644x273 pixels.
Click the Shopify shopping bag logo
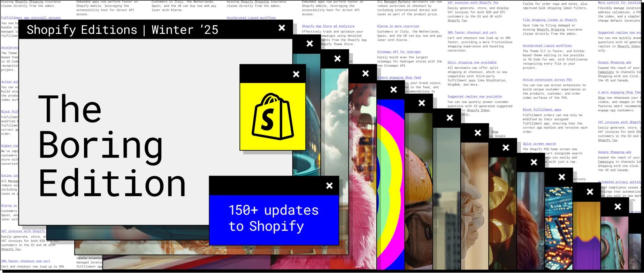point(273,117)
